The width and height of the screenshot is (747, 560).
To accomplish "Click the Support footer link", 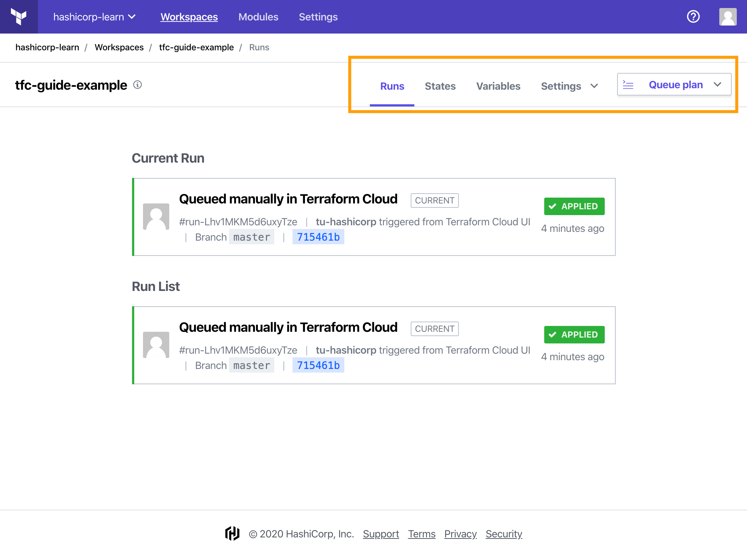I will coord(381,534).
